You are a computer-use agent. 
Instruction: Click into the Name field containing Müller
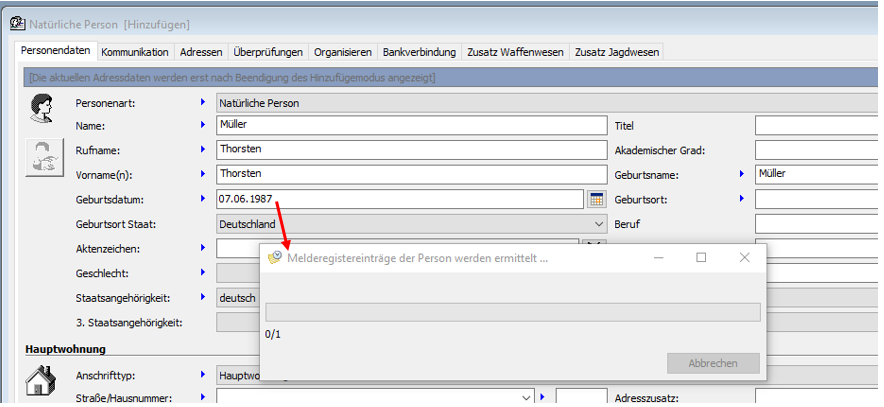(411, 125)
